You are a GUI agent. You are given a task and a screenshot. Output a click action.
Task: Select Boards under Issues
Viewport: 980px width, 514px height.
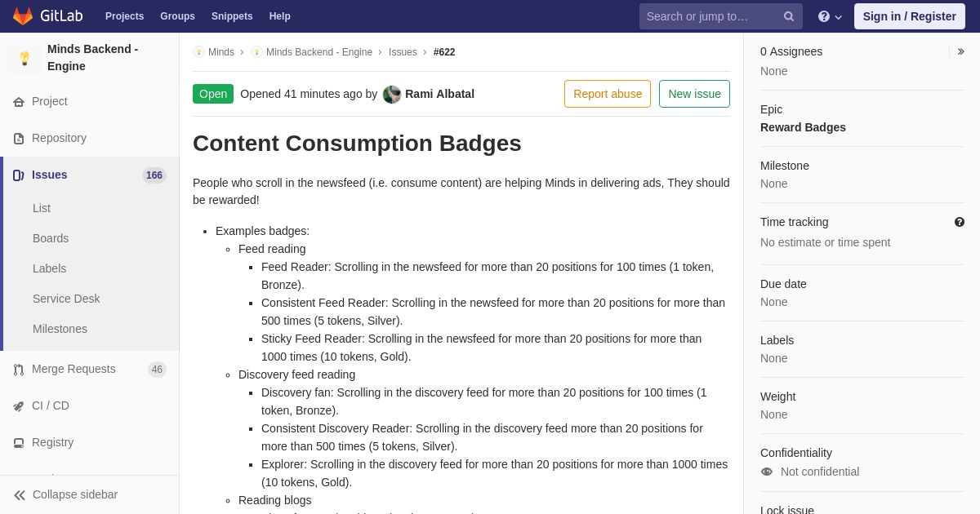click(51, 238)
